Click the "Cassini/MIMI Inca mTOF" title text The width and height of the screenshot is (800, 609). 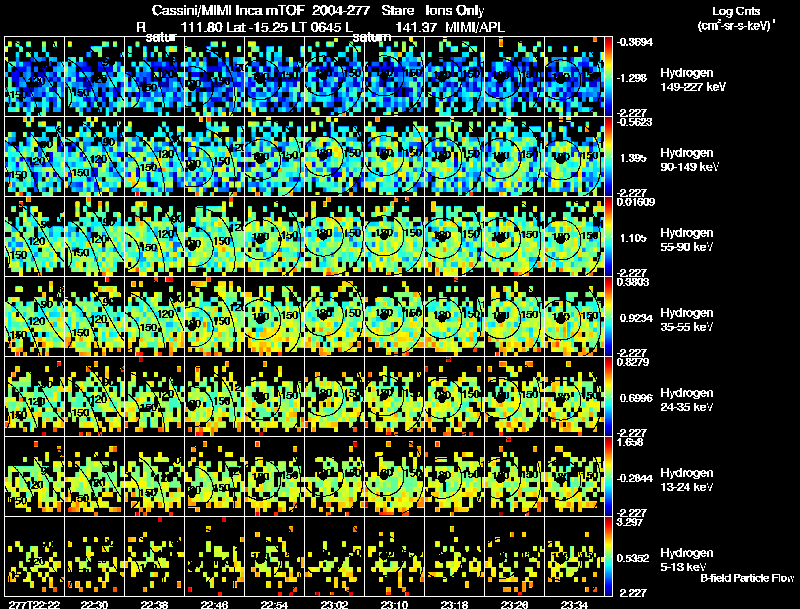pyautogui.click(x=229, y=11)
